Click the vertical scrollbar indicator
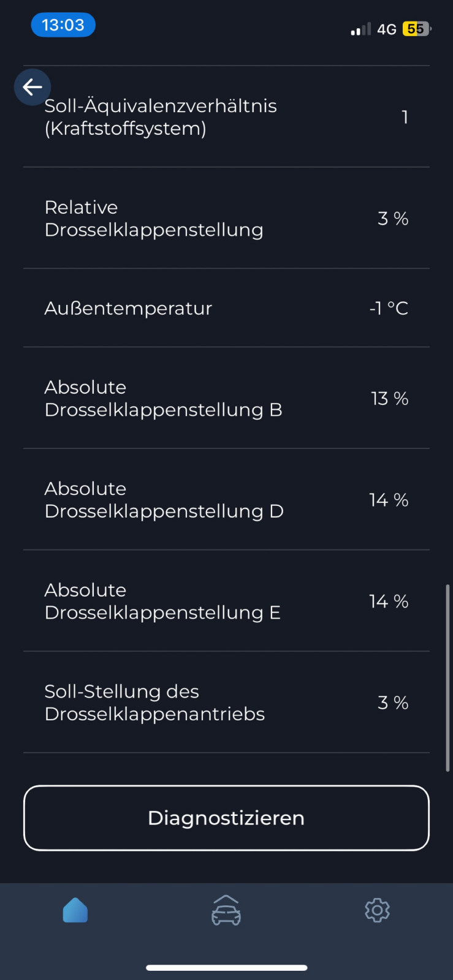 point(447,677)
